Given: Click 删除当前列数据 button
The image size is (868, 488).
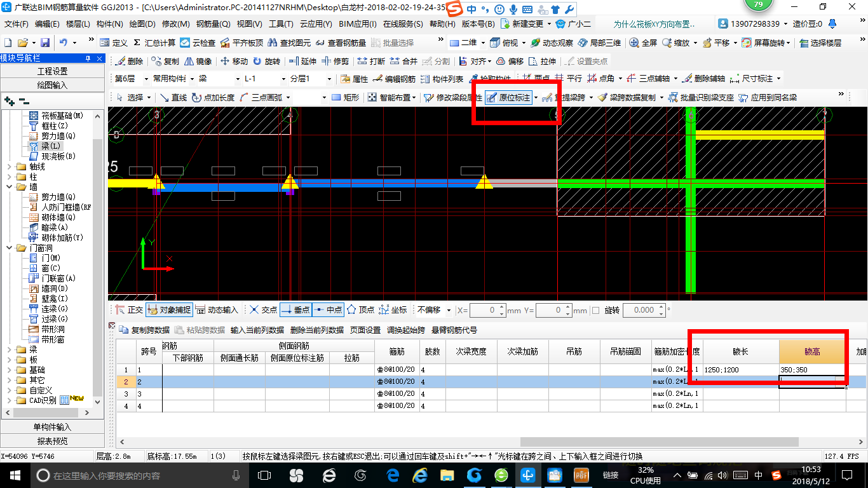Looking at the screenshot, I should coord(316,330).
